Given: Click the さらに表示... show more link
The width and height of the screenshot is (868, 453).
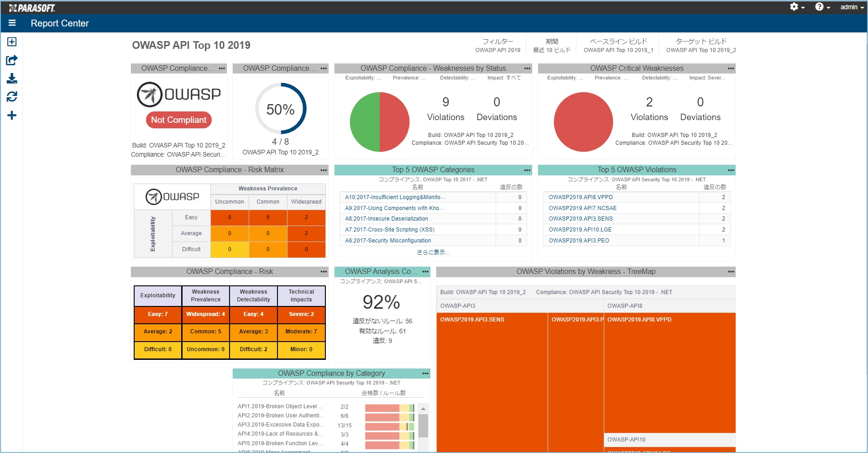Looking at the screenshot, I should point(433,253).
